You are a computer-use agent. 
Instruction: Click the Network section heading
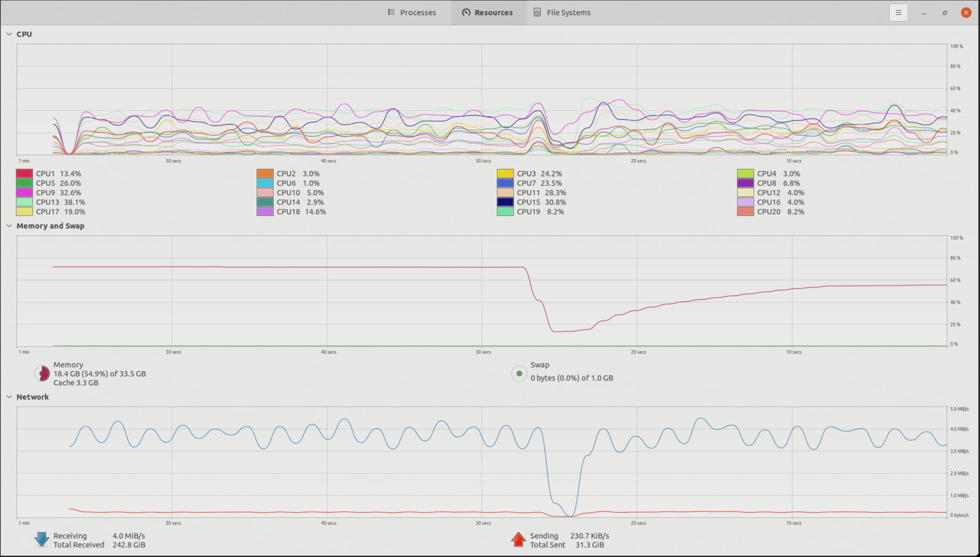pyautogui.click(x=33, y=397)
